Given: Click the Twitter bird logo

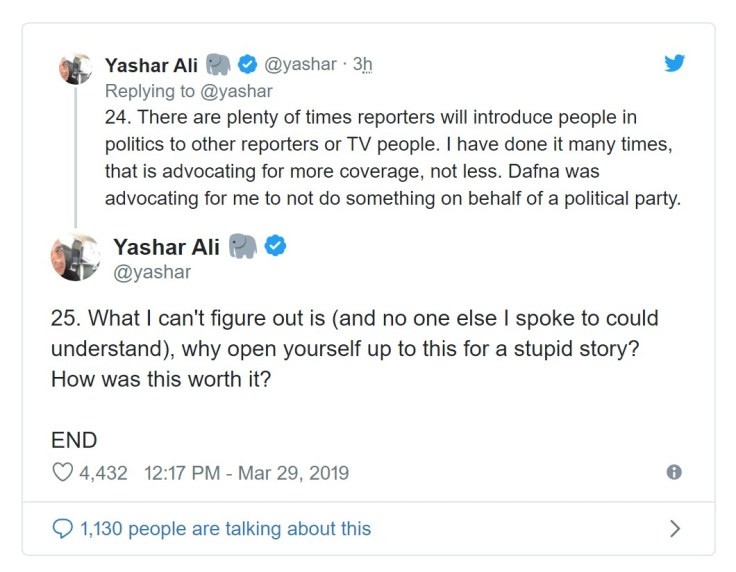Looking at the screenshot, I should click(x=675, y=63).
